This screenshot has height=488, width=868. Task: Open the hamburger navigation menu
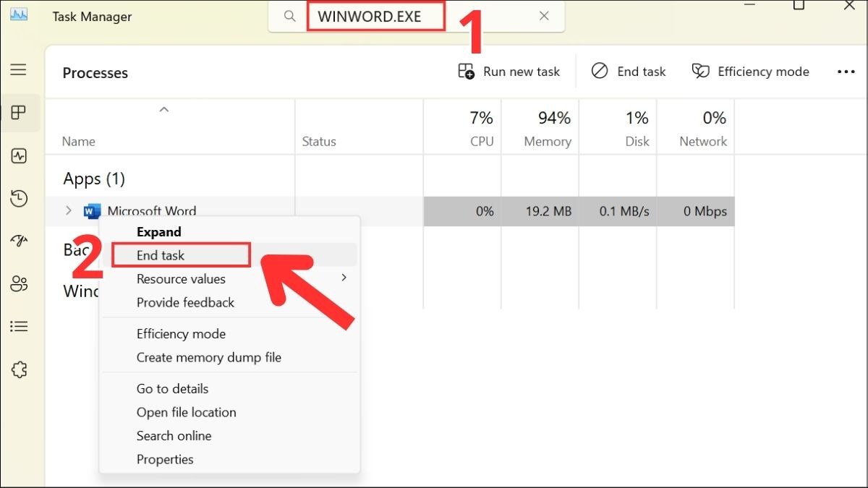[x=18, y=69]
